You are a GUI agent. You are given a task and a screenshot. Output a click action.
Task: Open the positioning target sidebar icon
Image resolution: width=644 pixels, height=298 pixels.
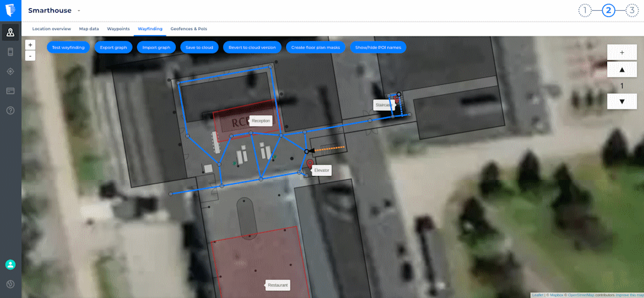(10, 71)
